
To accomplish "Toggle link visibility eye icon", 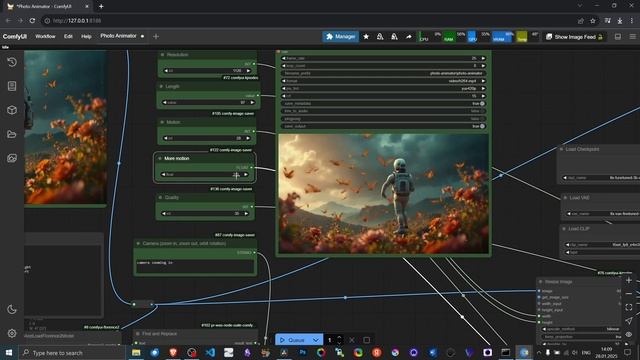I will (629, 334).
